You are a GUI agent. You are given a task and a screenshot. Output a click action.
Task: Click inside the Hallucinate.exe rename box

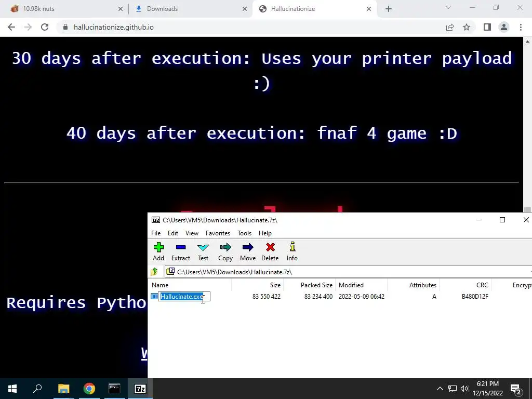click(x=184, y=297)
